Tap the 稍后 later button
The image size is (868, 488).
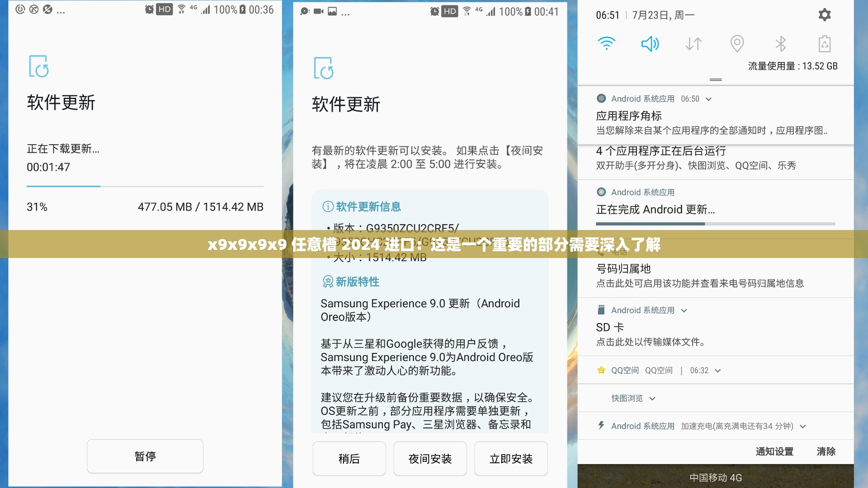pyautogui.click(x=349, y=459)
